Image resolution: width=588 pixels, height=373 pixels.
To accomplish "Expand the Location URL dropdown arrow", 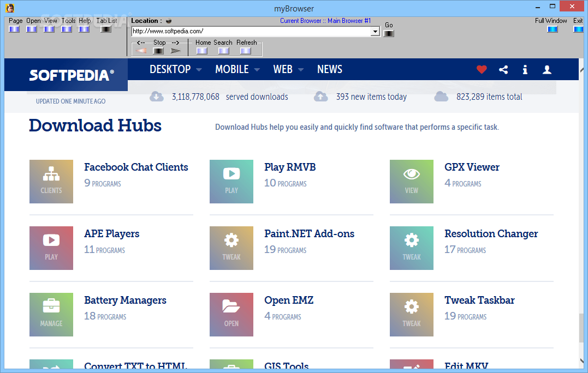I will pos(375,32).
